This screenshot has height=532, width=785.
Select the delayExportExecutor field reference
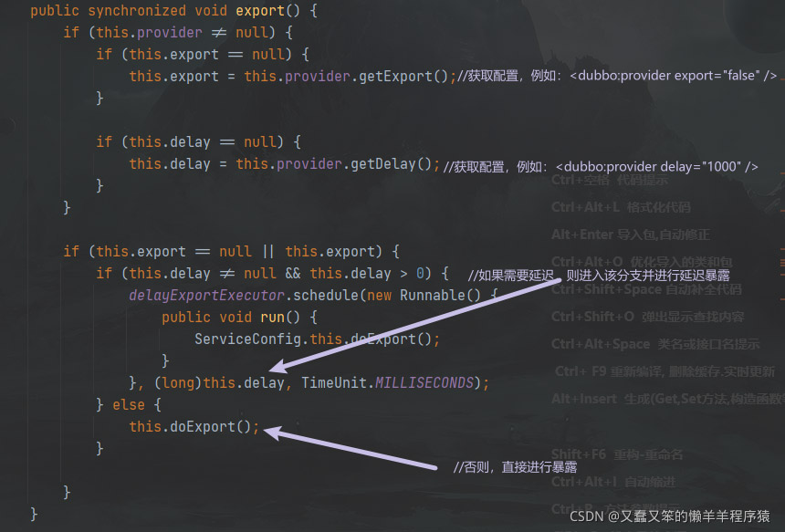(206, 296)
